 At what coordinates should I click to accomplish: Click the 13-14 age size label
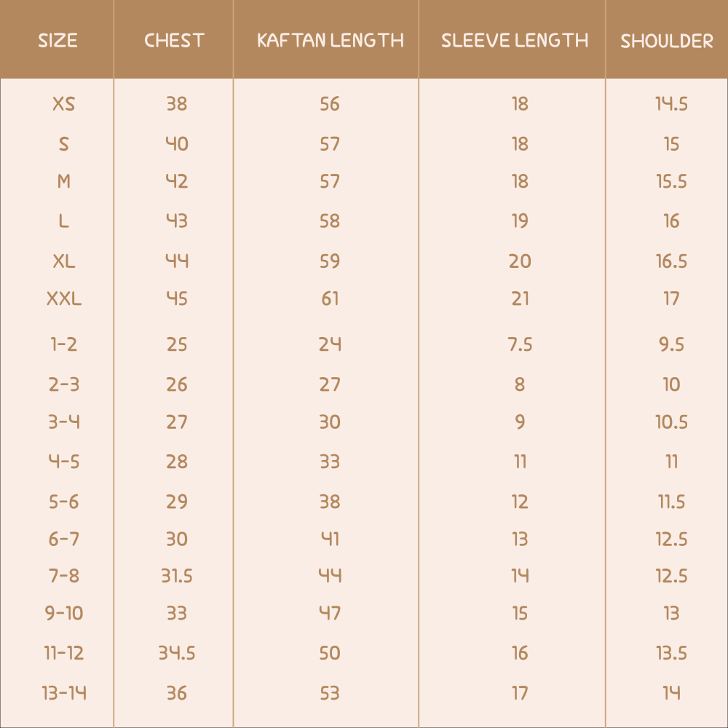(64, 693)
